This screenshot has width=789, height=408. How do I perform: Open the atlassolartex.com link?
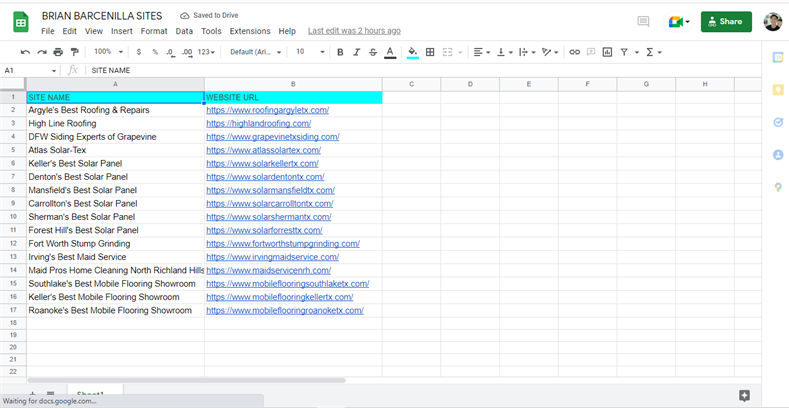pyautogui.click(x=264, y=150)
